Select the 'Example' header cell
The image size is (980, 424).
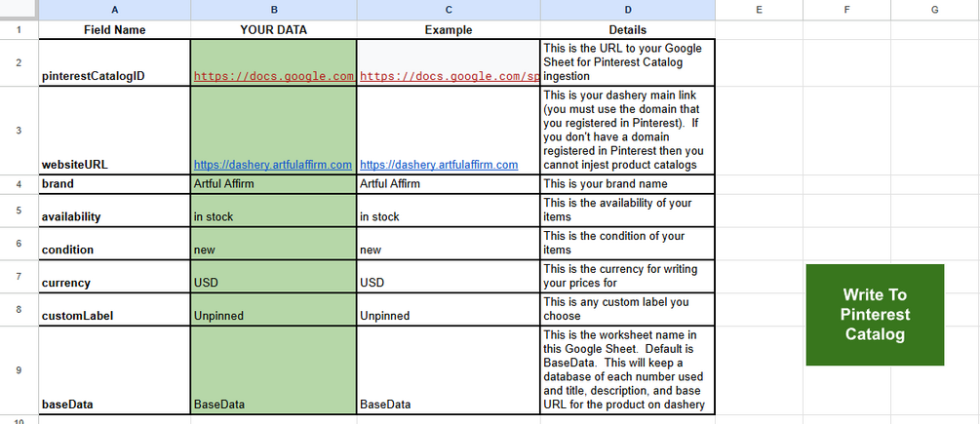coord(449,30)
